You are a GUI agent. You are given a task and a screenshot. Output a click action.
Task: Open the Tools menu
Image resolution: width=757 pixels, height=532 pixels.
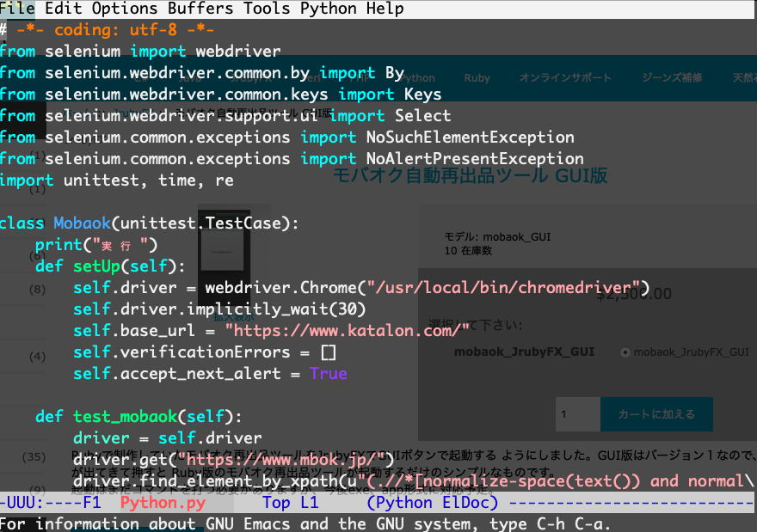[x=267, y=9]
